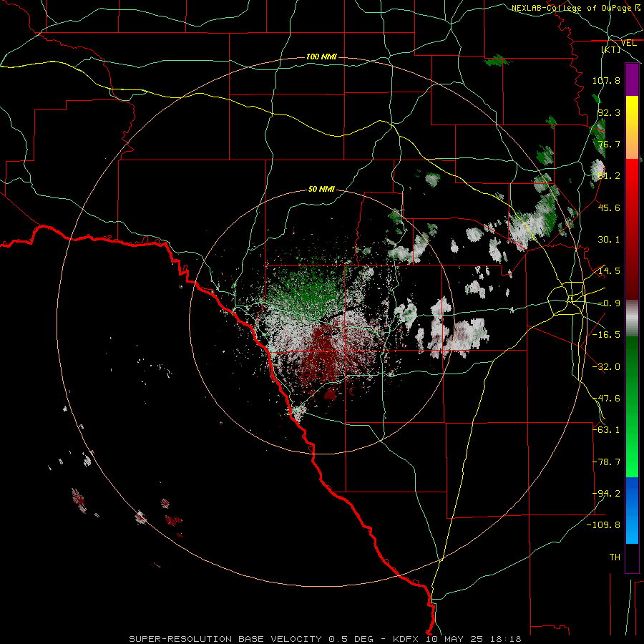Select the -78.7 velocity scale label
This screenshot has width=644, height=644.
click(x=606, y=462)
